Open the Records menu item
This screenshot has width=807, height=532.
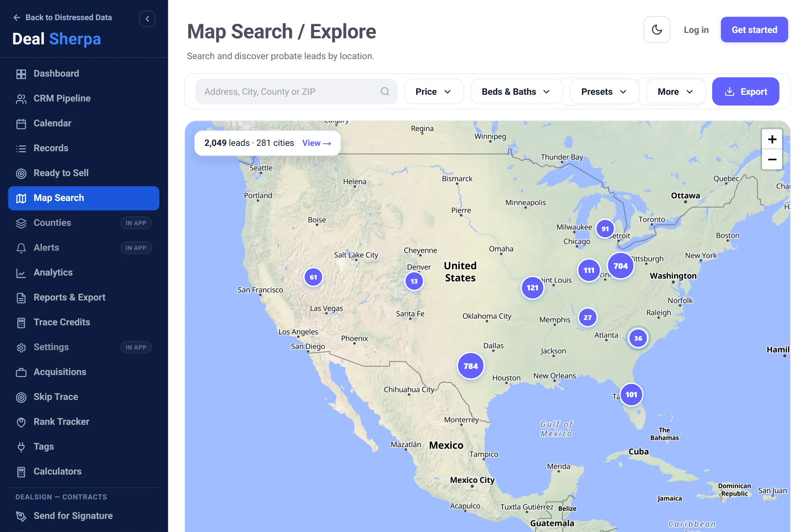tap(83, 148)
